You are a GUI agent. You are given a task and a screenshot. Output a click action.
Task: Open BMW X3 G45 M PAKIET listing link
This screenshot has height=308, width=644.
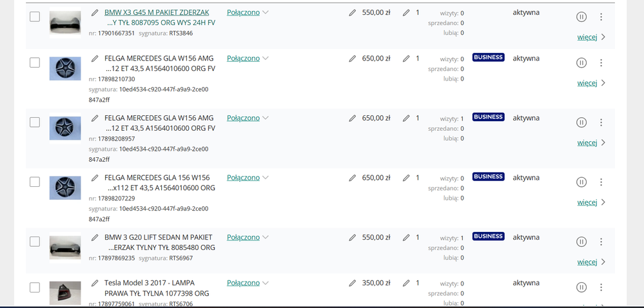[x=157, y=12]
